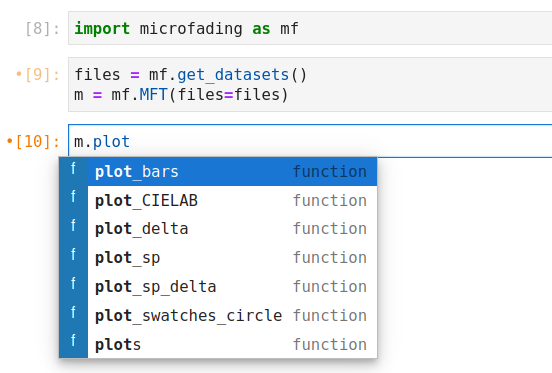
Task: Click function icon beside plots
Action: click(x=73, y=340)
